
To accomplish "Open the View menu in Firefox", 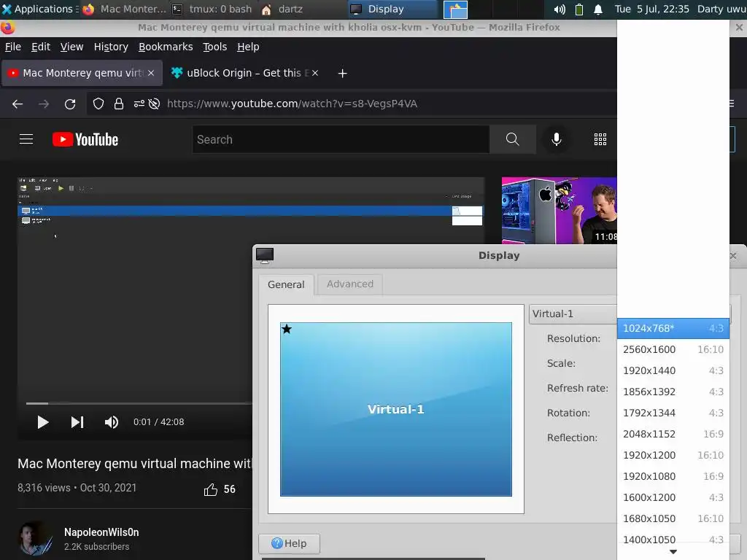I will tap(72, 47).
